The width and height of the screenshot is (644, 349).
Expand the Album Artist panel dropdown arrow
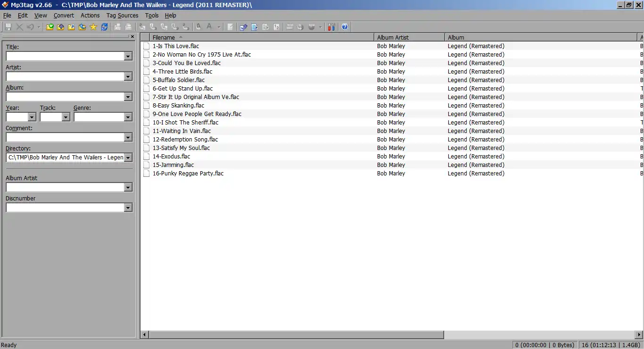point(128,187)
